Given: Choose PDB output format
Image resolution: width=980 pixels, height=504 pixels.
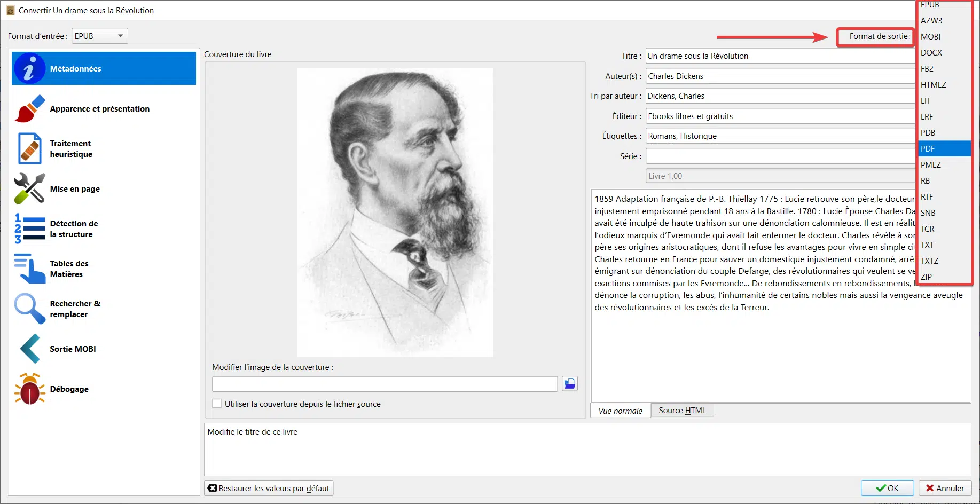Looking at the screenshot, I should point(944,133).
